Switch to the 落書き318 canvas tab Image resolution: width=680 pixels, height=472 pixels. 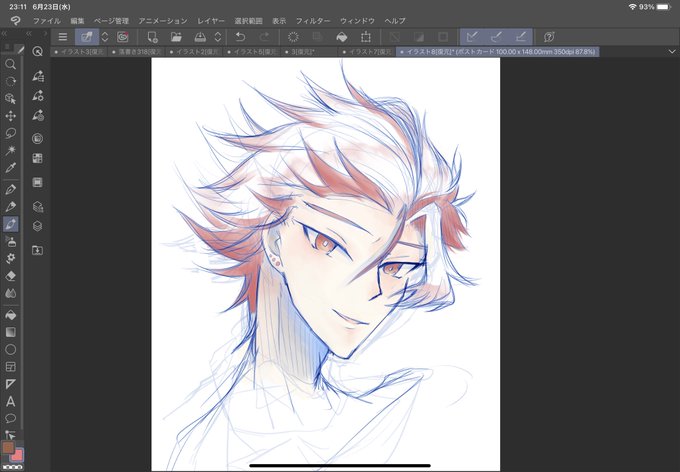(136, 52)
